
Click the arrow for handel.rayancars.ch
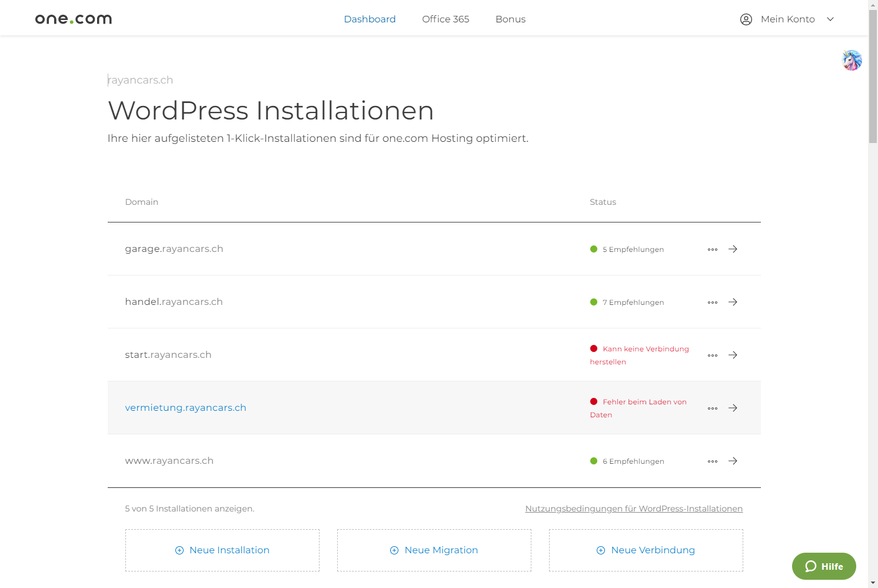click(x=733, y=302)
